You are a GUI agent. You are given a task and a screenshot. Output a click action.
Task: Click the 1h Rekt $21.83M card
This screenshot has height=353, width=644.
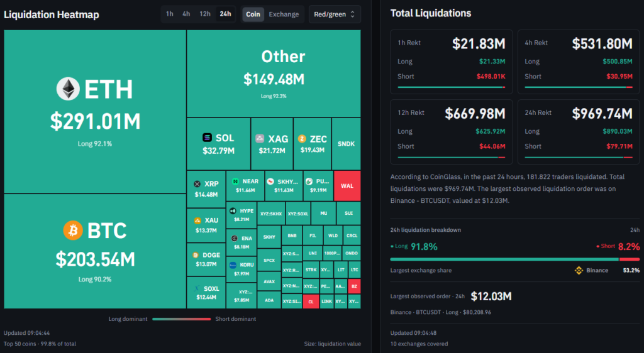point(452,62)
